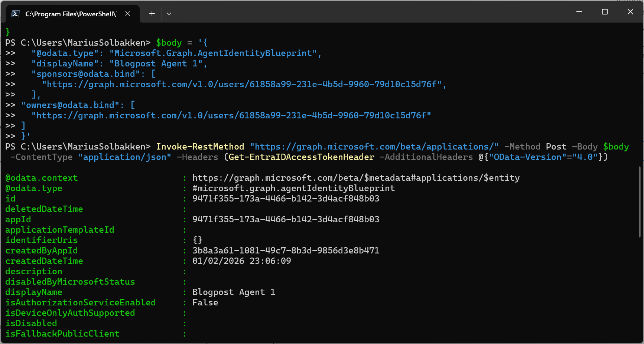The width and height of the screenshot is (644, 344).
Task: Click the vertical scrollbar thumb
Action: (640, 202)
